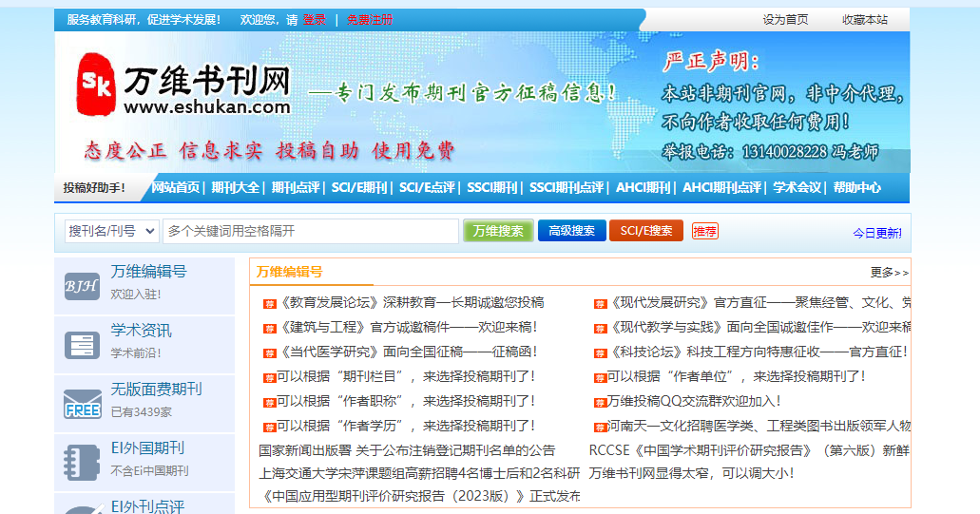This screenshot has width=980, height=514.
Task: Open 学术会议 in navigation bar
Action: (x=797, y=187)
